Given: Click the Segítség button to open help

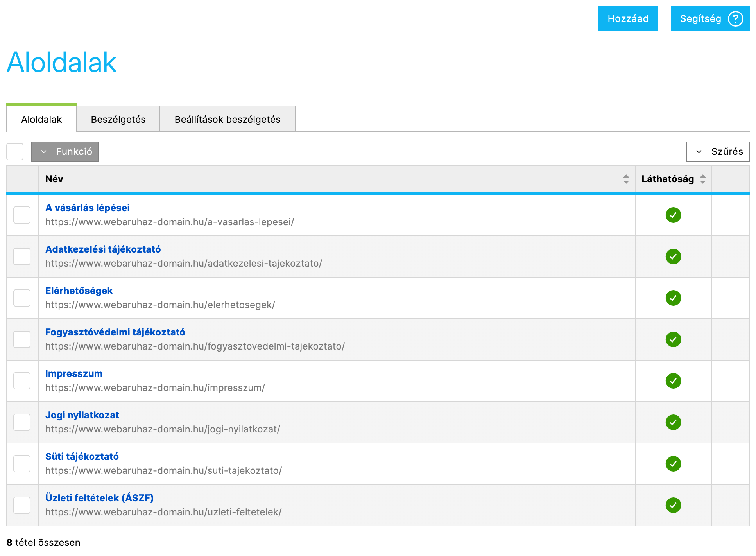Looking at the screenshot, I should (710, 19).
